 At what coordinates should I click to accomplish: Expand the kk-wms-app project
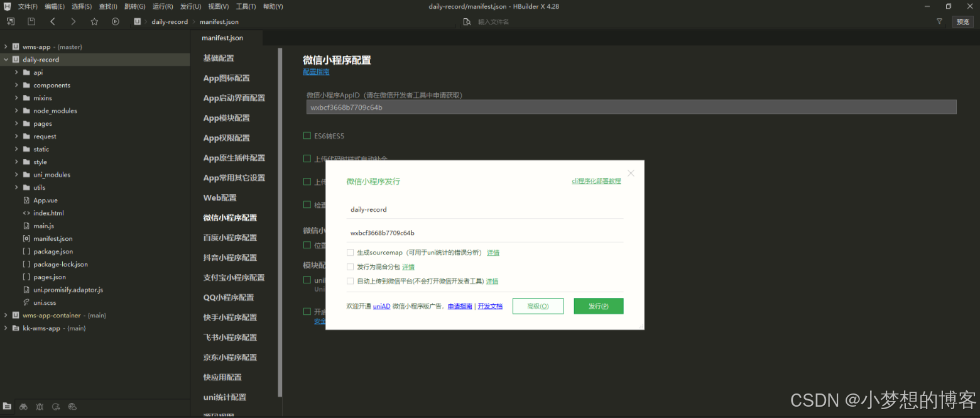6,328
